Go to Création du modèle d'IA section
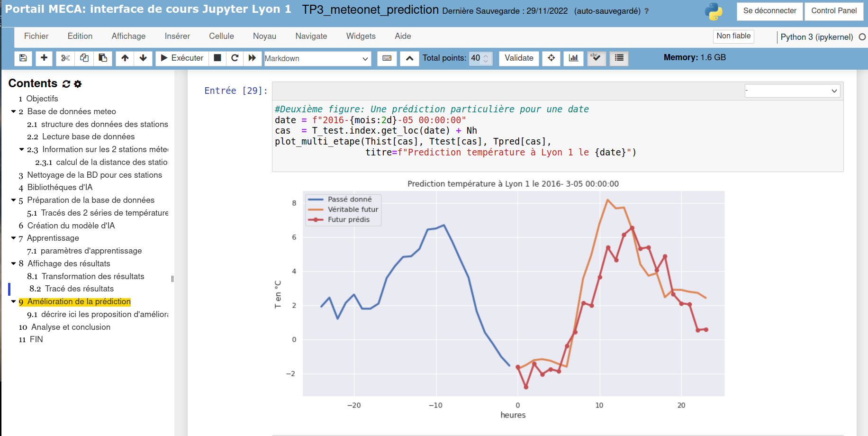Image resolution: width=868 pixels, height=436 pixels. 71,226
